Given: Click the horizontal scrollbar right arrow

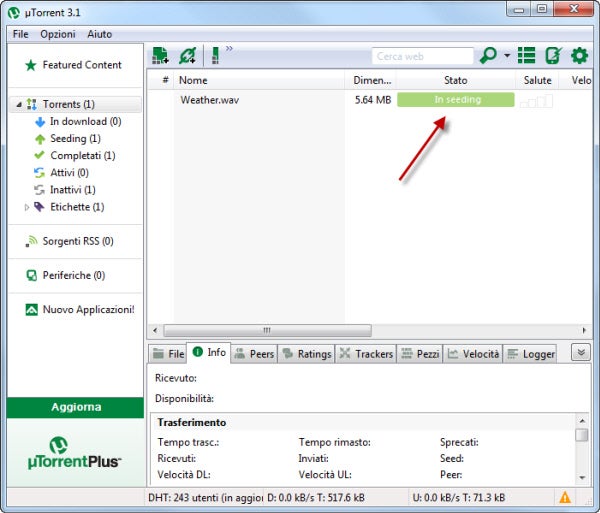Looking at the screenshot, I should 584,331.
